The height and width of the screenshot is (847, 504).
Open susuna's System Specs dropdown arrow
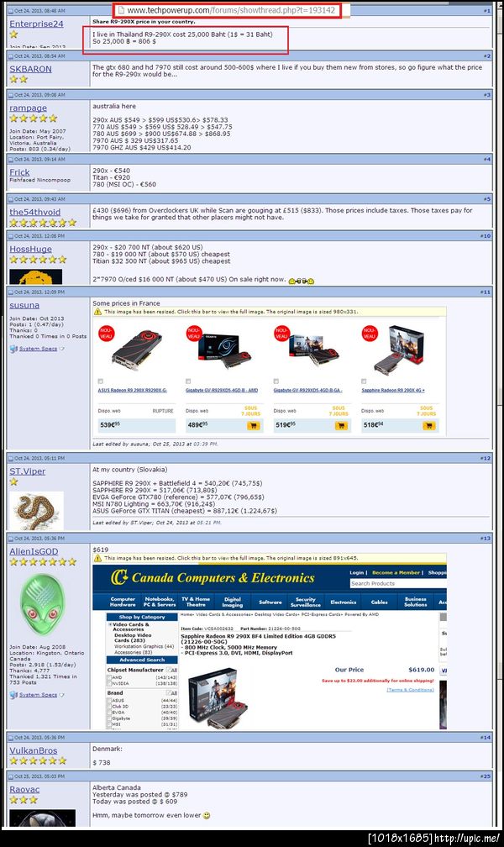tap(61, 349)
